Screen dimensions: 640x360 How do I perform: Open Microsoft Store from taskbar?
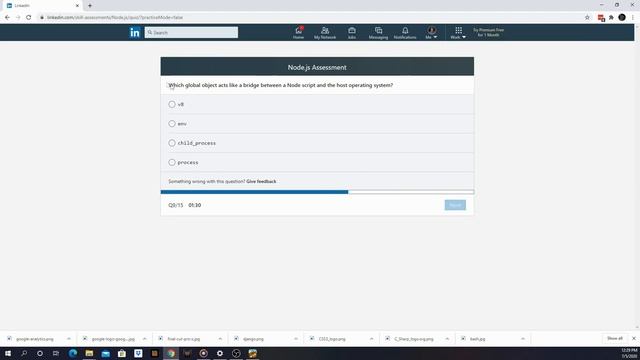pyautogui.click(x=122, y=353)
